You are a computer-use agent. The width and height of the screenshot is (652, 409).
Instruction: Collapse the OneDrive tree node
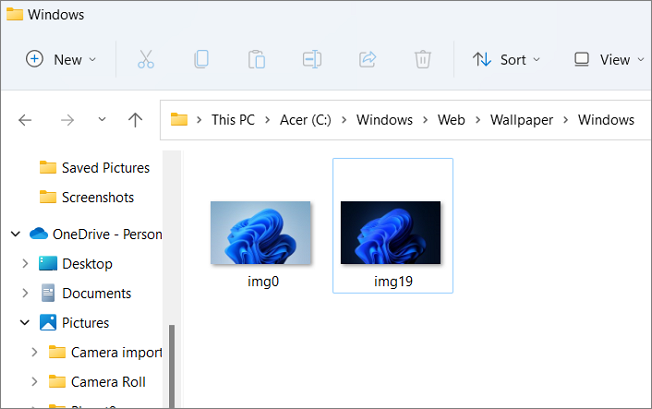[16, 234]
